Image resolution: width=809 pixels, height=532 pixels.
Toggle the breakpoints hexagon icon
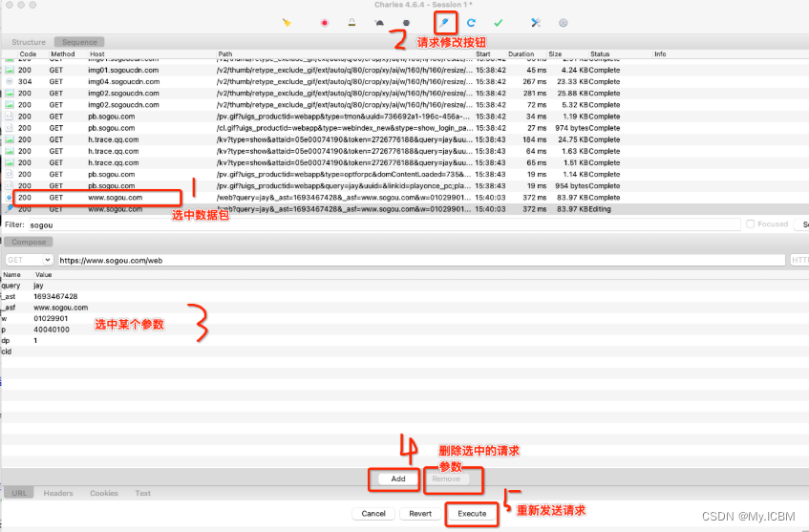(407, 23)
